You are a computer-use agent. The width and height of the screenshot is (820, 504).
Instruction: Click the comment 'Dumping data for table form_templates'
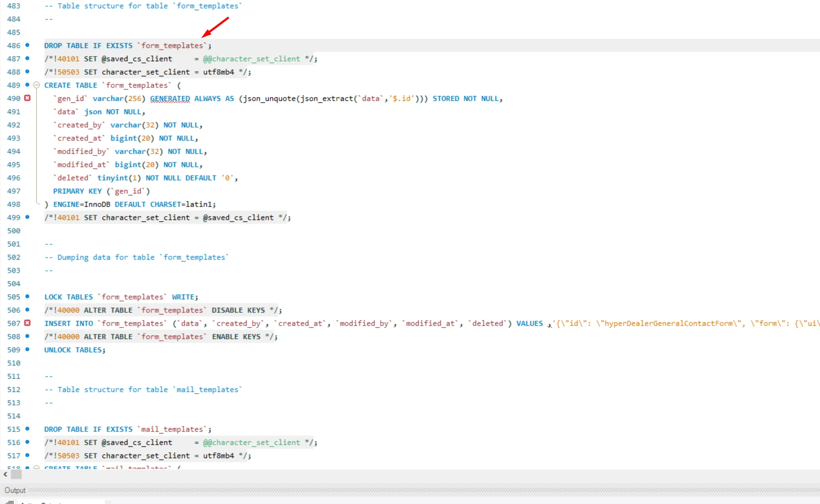click(x=137, y=257)
